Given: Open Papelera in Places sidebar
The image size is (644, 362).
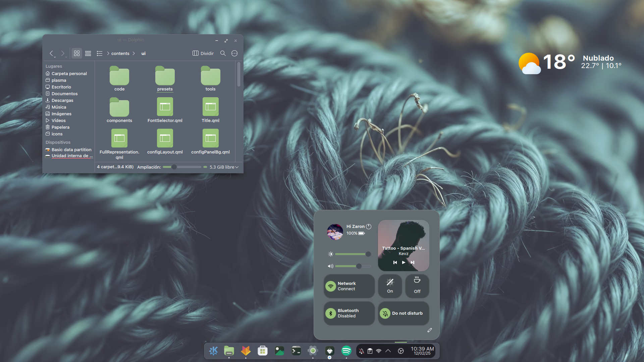Looking at the screenshot, I should (x=69, y=127).
